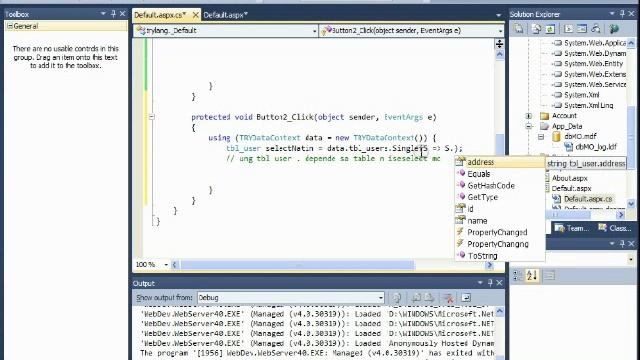The image size is (640, 360).
Task: Go to next message in Output toolbar
Action: click(x=429, y=298)
